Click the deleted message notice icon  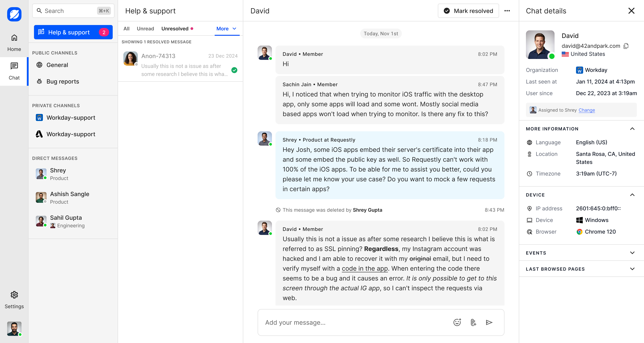[278, 210]
